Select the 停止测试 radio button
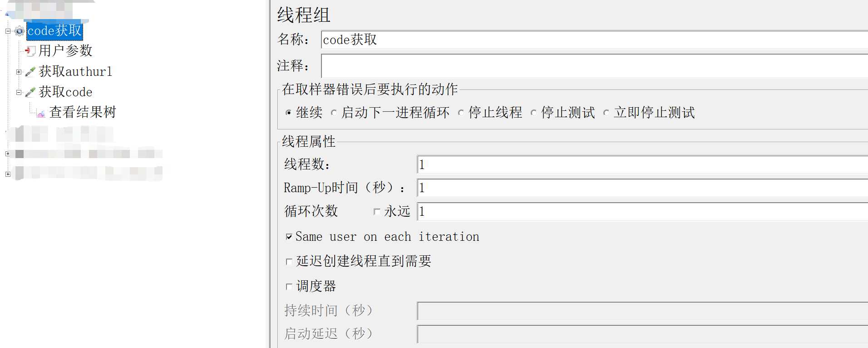 534,112
